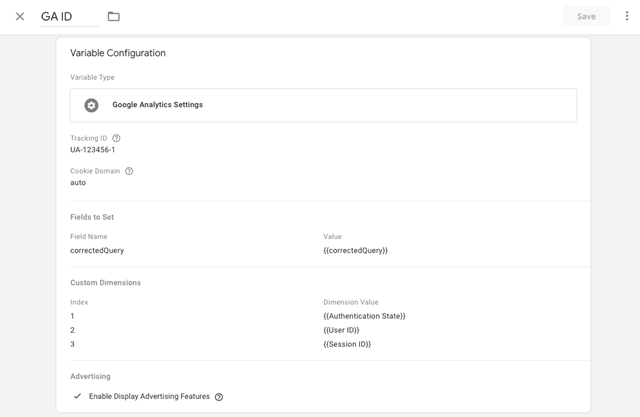Image resolution: width=640 pixels, height=417 pixels.
Task: Click custom dimension index 2
Action: click(72, 330)
